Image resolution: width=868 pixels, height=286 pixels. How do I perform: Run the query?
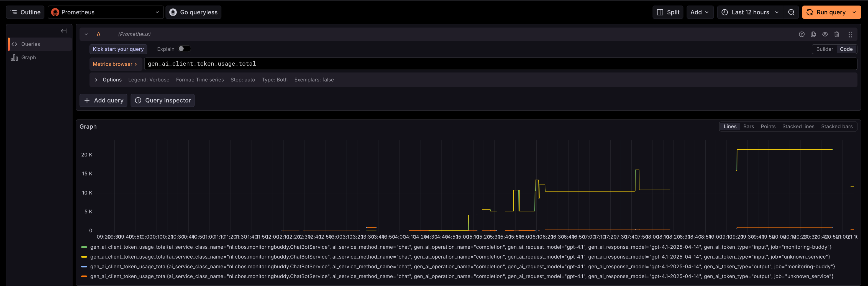[x=826, y=12]
